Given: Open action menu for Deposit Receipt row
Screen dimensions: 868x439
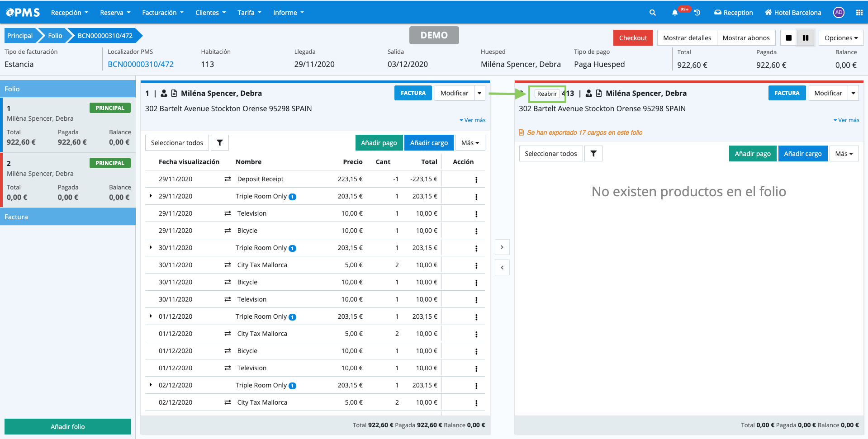Looking at the screenshot, I should [x=476, y=179].
